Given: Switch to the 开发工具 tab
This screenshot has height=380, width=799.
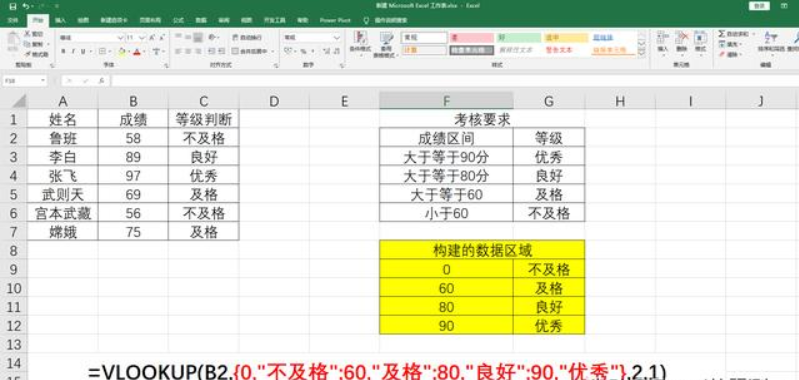Looking at the screenshot, I should tap(275, 20).
